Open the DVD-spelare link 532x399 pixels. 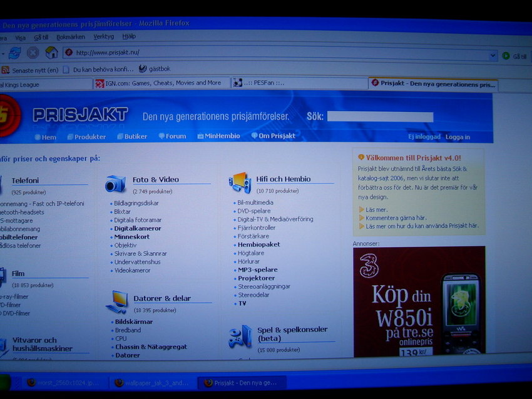coord(253,211)
